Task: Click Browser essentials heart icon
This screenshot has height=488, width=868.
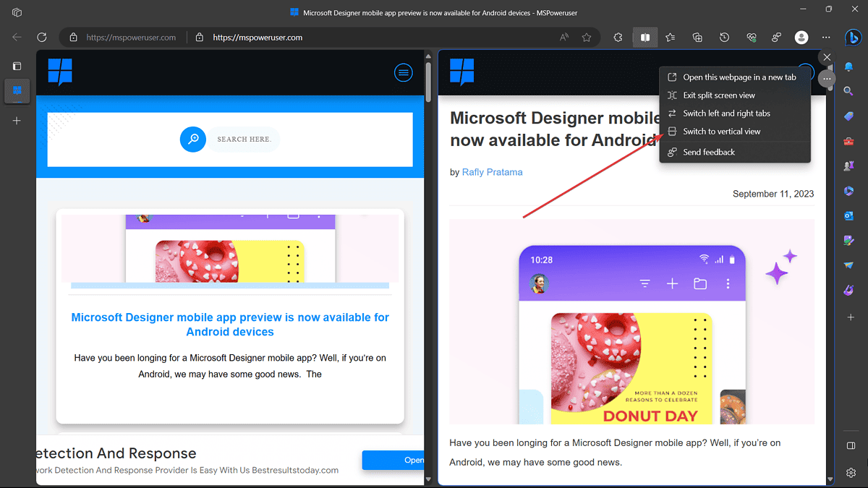Action: pyautogui.click(x=751, y=37)
